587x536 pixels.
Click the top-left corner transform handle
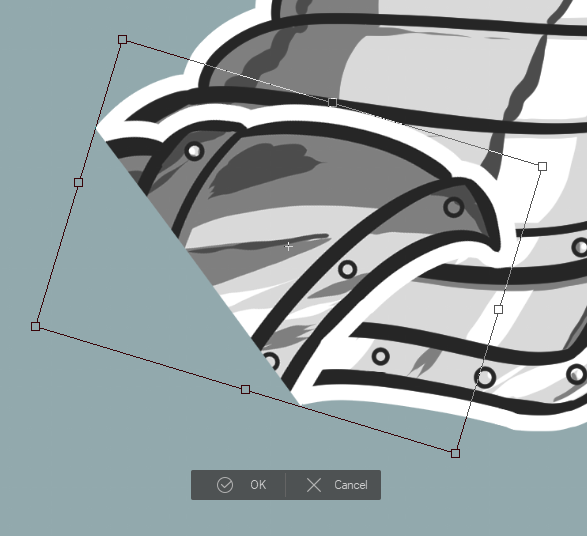[122, 39]
